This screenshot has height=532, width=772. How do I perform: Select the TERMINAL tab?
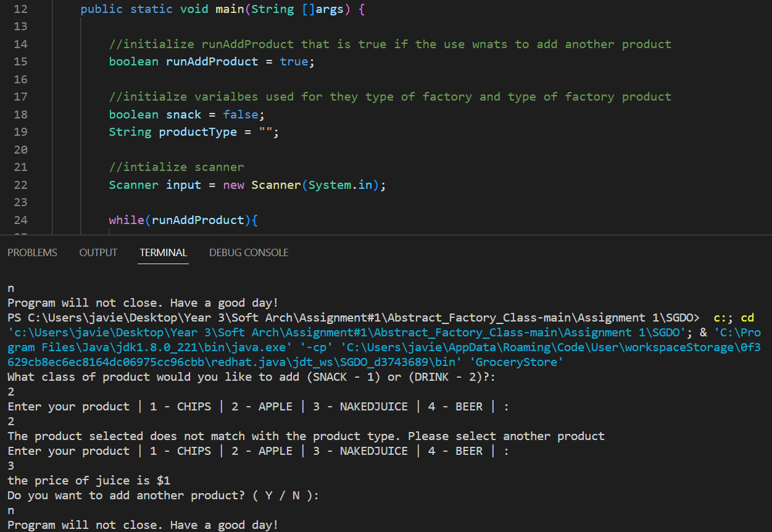click(x=163, y=252)
